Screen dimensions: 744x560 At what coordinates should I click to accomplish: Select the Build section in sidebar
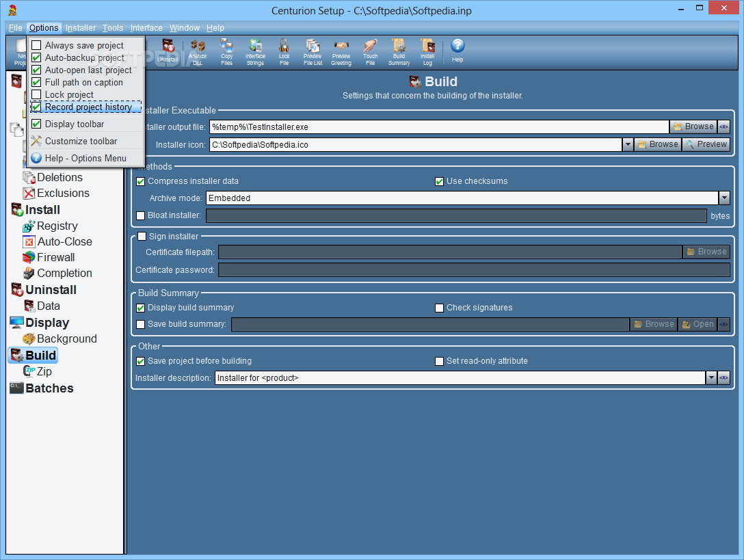[33, 355]
